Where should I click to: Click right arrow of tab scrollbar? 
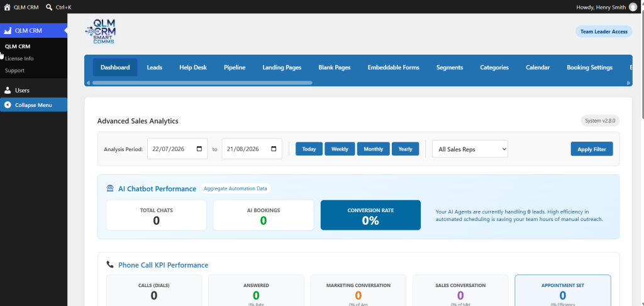pyautogui.click(x=628, y=82)
